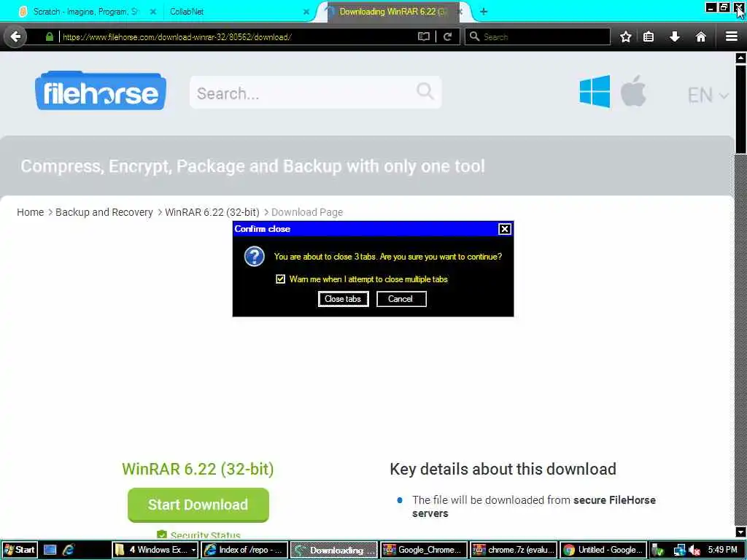Click the Security Status shield icon
This screenshot has height=560, width=747.
coord(162,534)
